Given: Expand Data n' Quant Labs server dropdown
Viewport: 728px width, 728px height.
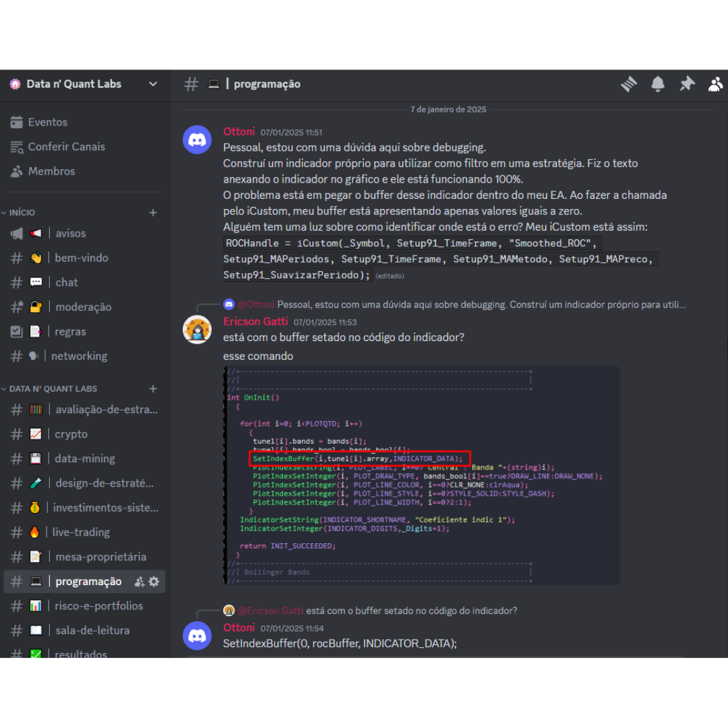Looking at the screenshot, I should click(x=153, y=84).
